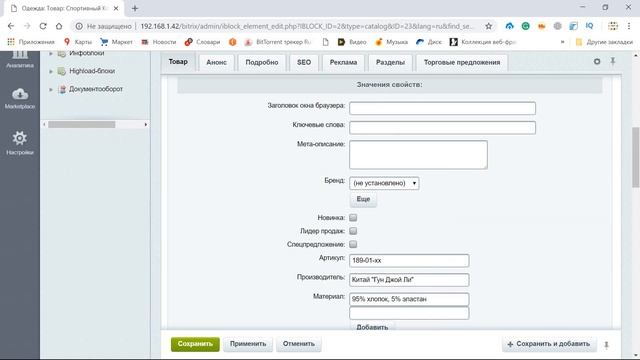Open the Словари bookmark
Image resolution: width=640 pixels, height=360 pixels.
202,42
